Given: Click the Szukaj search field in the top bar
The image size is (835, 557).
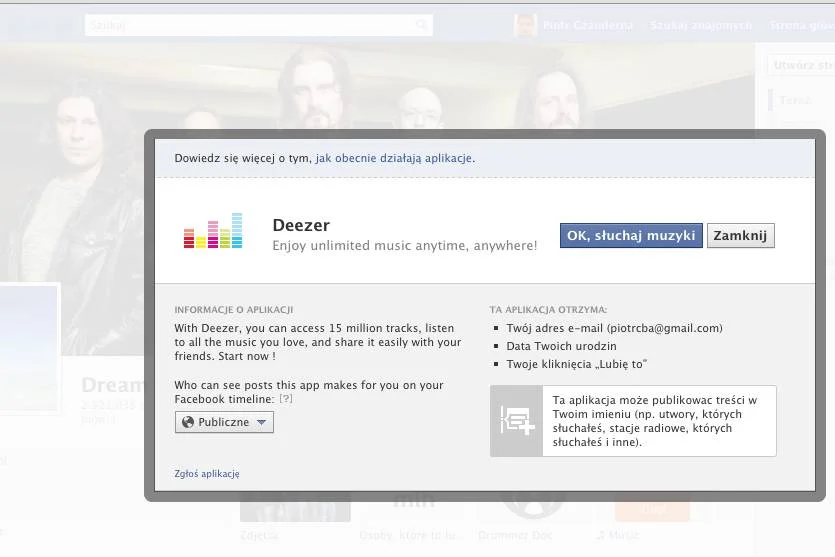Looking at the screenshot, I should pos(258,25).
